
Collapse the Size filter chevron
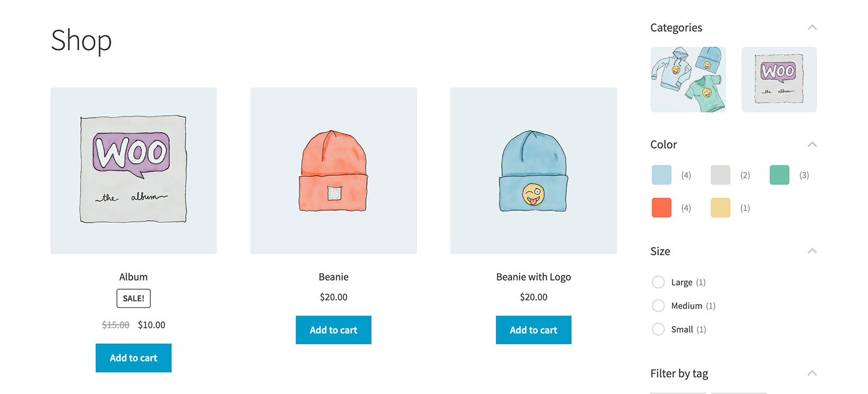(812, 251)
